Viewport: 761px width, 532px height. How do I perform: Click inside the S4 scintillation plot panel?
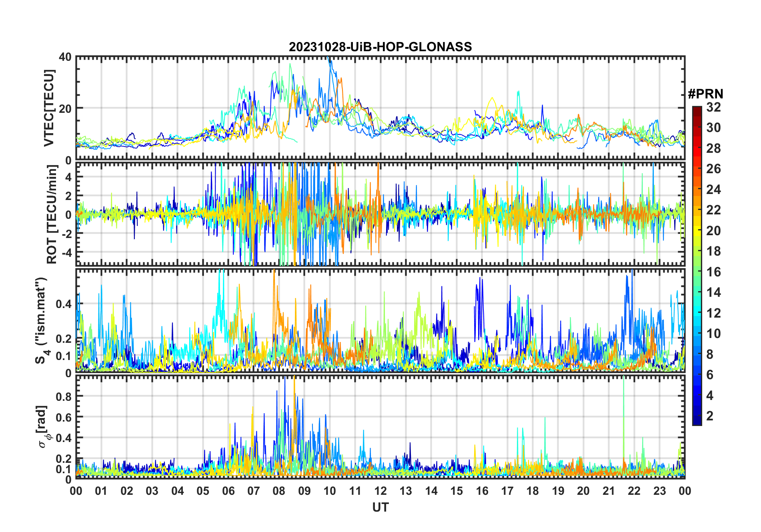tap(380, 321)
